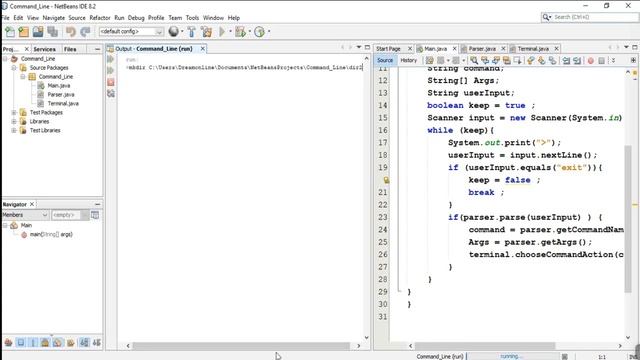Click the Shift Line Left icon
This screenshot has width=640, height=360.
click(566, 60)
